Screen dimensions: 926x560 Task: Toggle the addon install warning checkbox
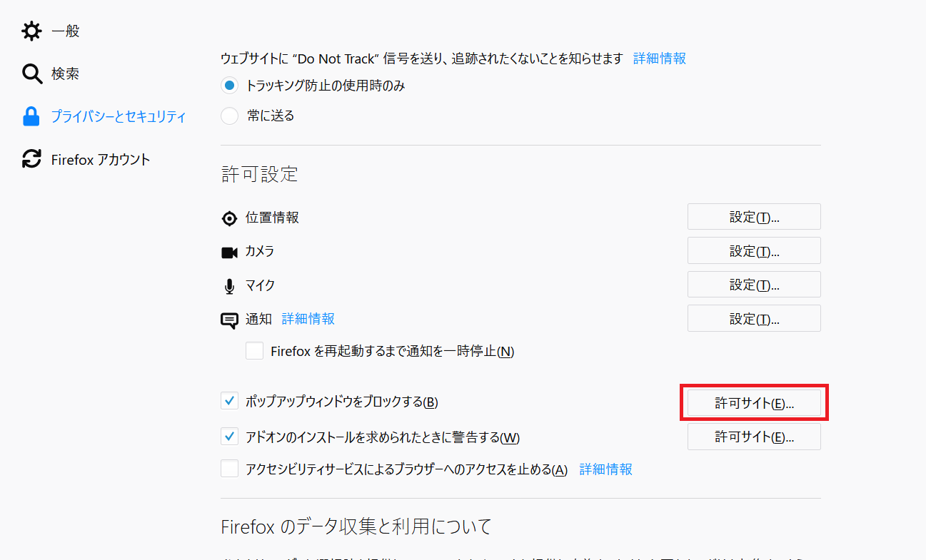[229, 436]
